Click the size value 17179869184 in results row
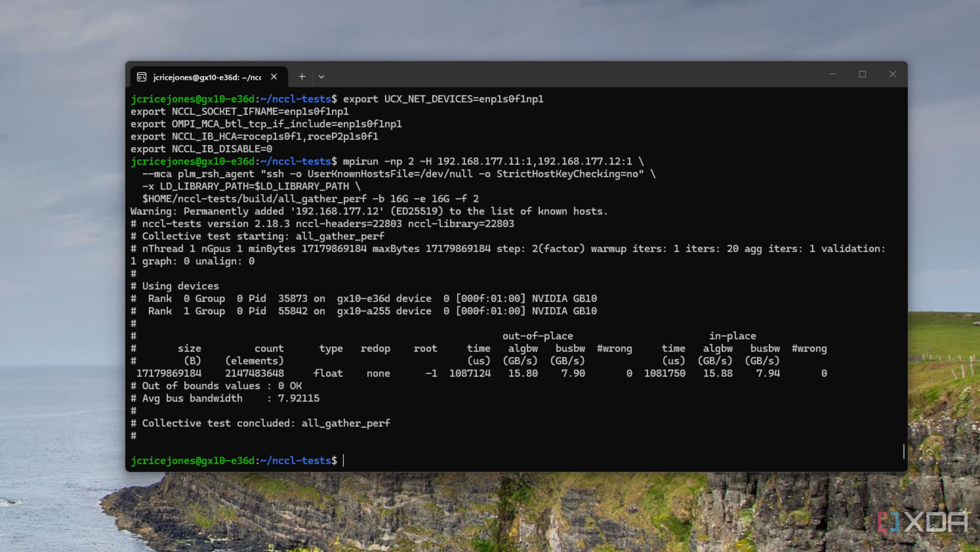The width and height of the screenshot is (980, 552). pos(169,373)
